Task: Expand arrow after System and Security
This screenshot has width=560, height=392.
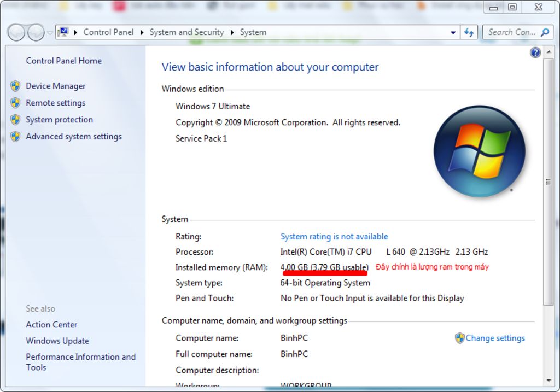Action: coord(232,32)
